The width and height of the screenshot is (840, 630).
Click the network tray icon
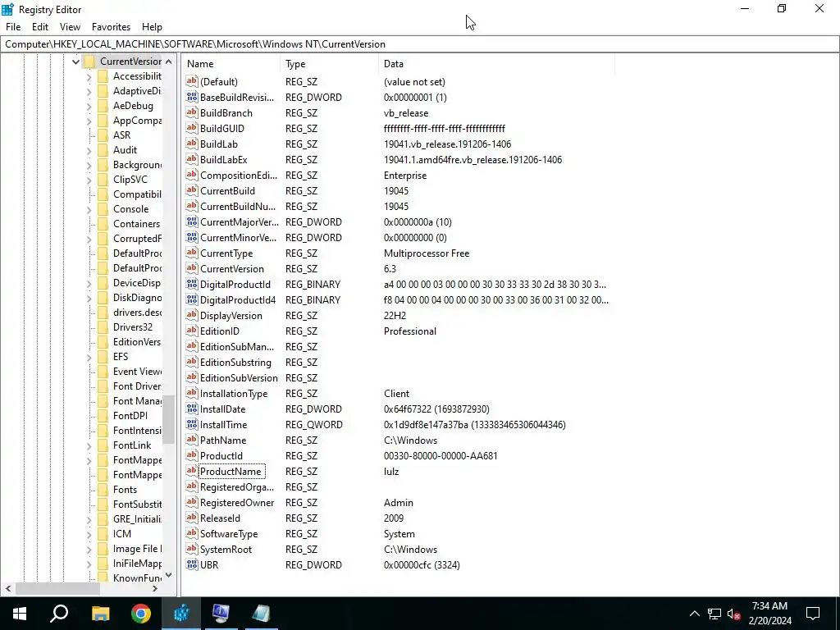714,614
